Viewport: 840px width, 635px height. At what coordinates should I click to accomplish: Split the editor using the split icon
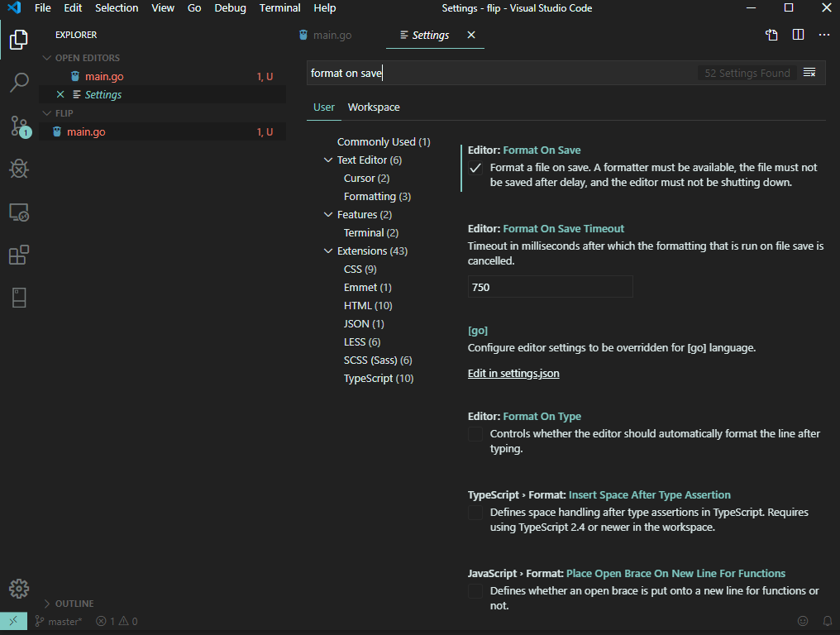[x=797, y=35]
